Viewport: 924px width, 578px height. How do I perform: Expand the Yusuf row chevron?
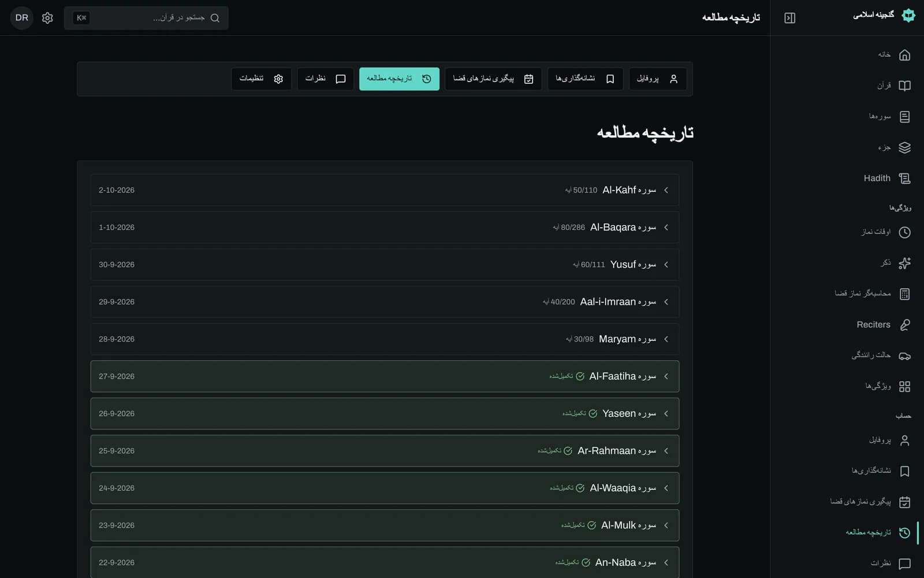(x=666, y=265)
